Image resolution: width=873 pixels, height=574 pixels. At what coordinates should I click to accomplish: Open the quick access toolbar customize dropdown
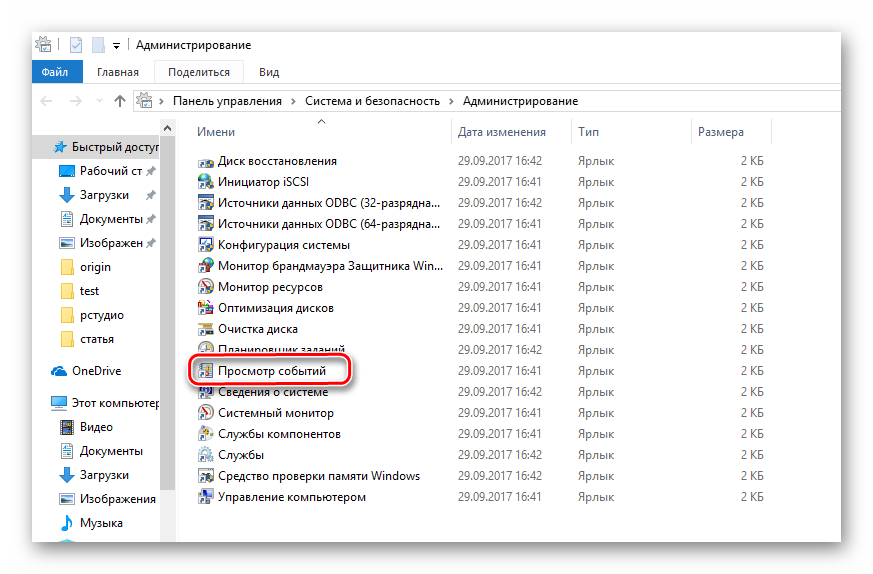[117, 46]
